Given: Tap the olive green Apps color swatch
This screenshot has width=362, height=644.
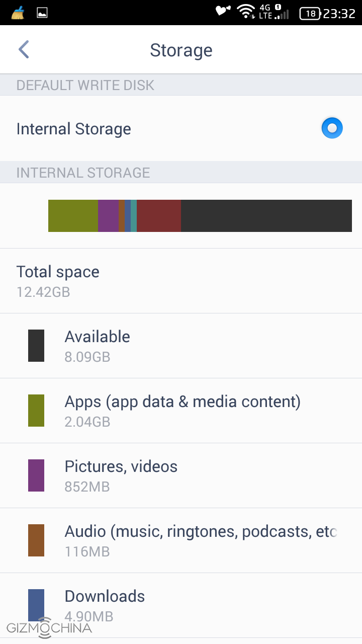Looking at the screenshot, I should pos(36,411).
